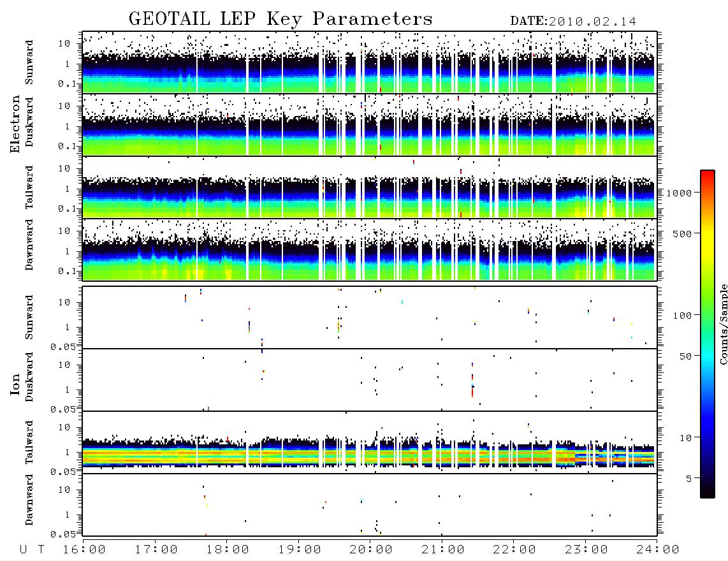Click the 0.1 label of Electron Sunward panel
Image resolution: width=728 pixels, height=561 pixels.
click(x=68, y=84)
